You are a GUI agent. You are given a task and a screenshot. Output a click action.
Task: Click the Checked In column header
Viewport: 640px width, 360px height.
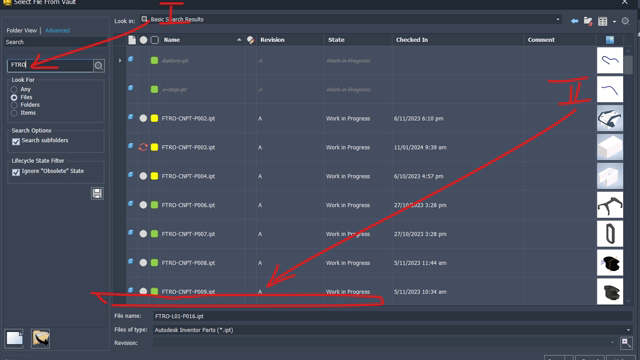point(412,40)
